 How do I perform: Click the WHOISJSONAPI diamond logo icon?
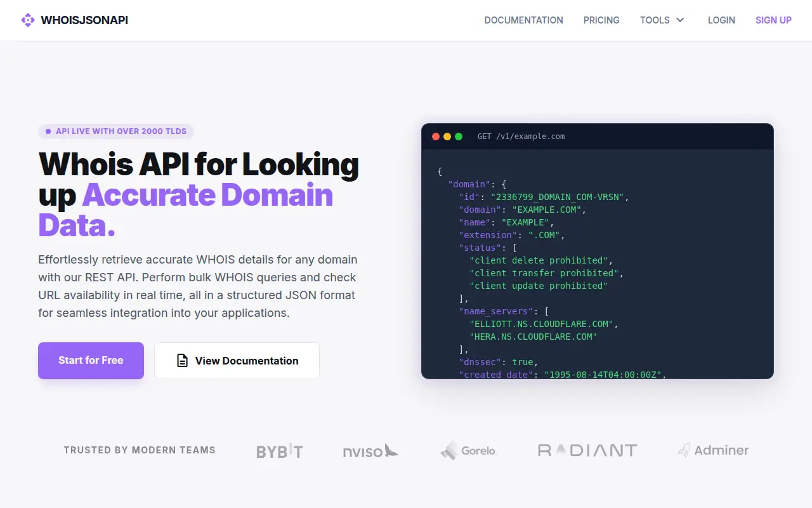(28, 20)
